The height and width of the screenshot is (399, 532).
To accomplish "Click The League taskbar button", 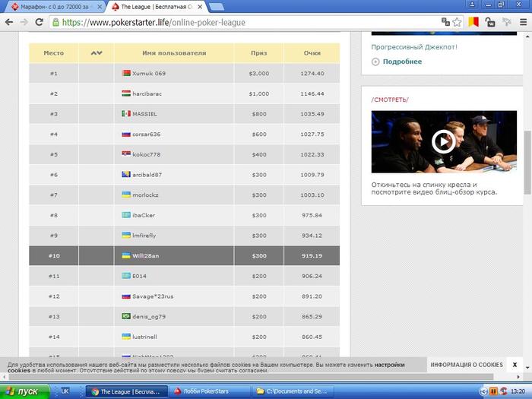I will click(x=127, y=391).
